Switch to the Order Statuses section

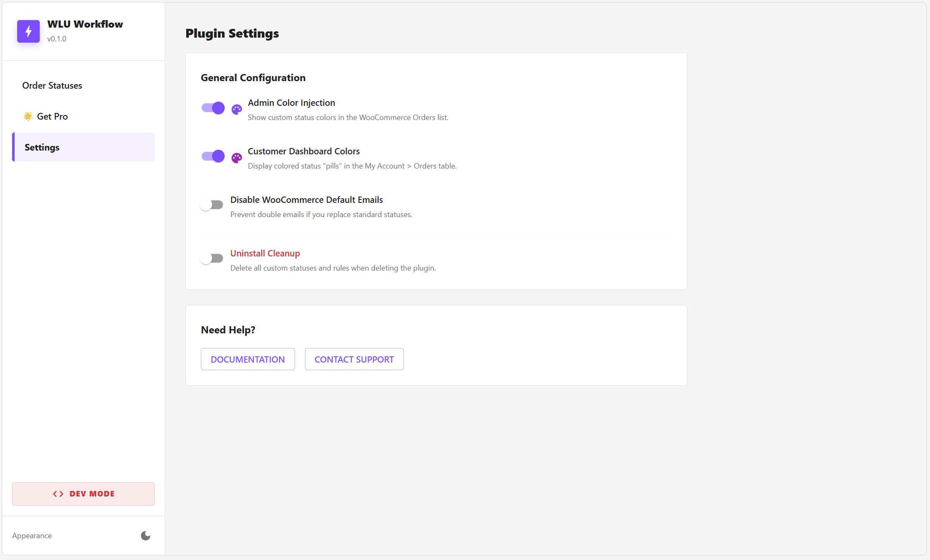(x=52, y=85)
